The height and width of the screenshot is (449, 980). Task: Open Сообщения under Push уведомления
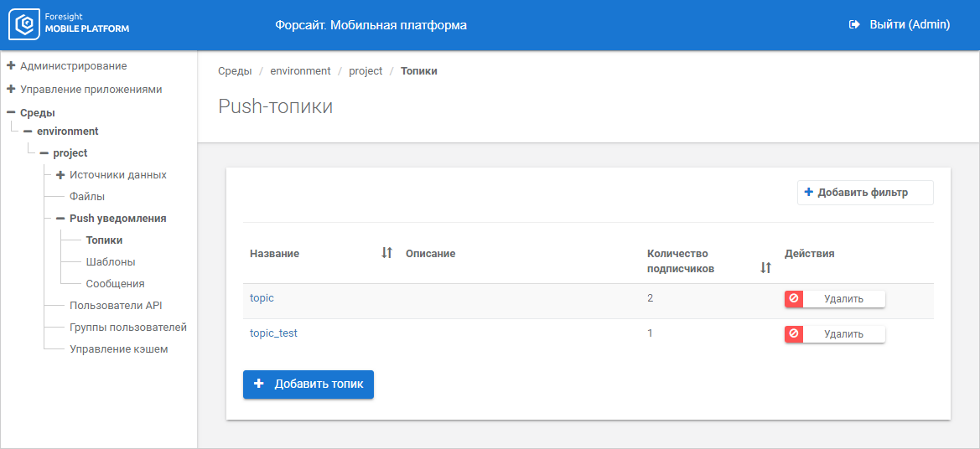[115, 284]
